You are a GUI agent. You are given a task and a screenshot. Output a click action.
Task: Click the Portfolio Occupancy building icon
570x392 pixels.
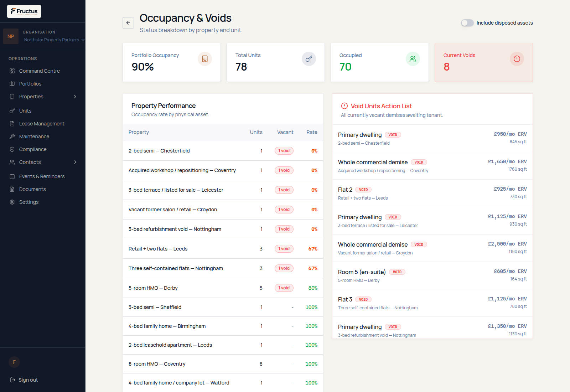pyautogui.click(x=205, y=59)
